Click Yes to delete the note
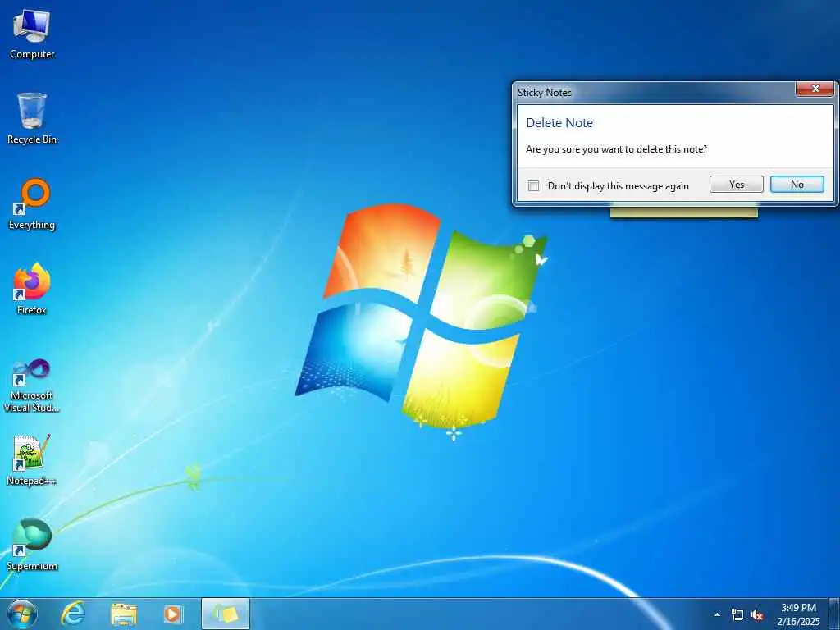The height and width of the screenshot is (630, 840). 736,185
